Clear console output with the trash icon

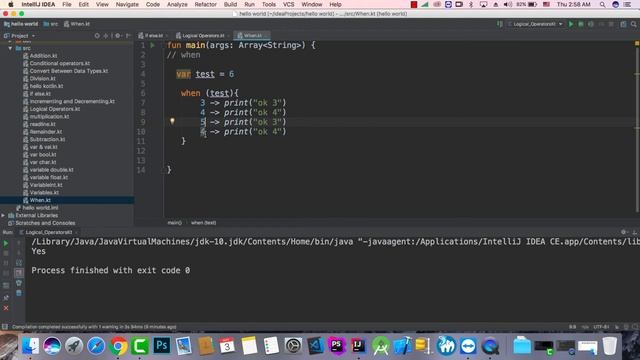point(19,293)
